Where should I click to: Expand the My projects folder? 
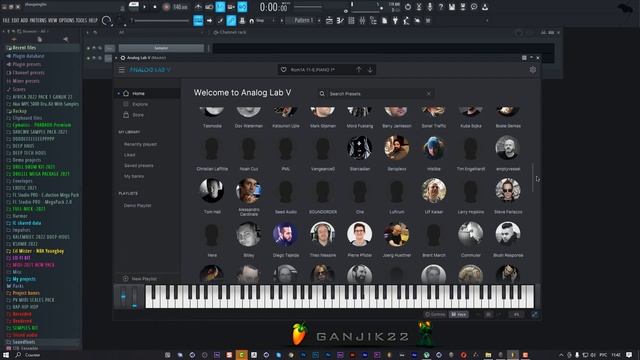coord(24,279)
